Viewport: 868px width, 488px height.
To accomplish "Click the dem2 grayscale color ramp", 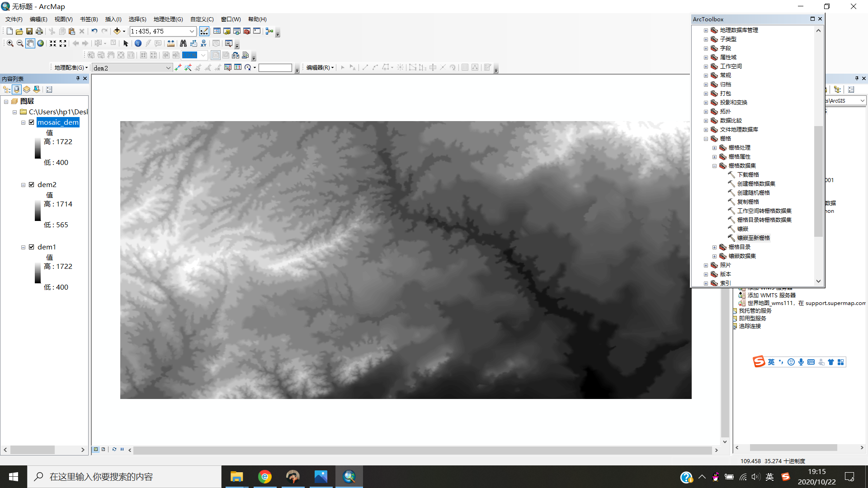I will pyautogui.click(x=38, y=210).
